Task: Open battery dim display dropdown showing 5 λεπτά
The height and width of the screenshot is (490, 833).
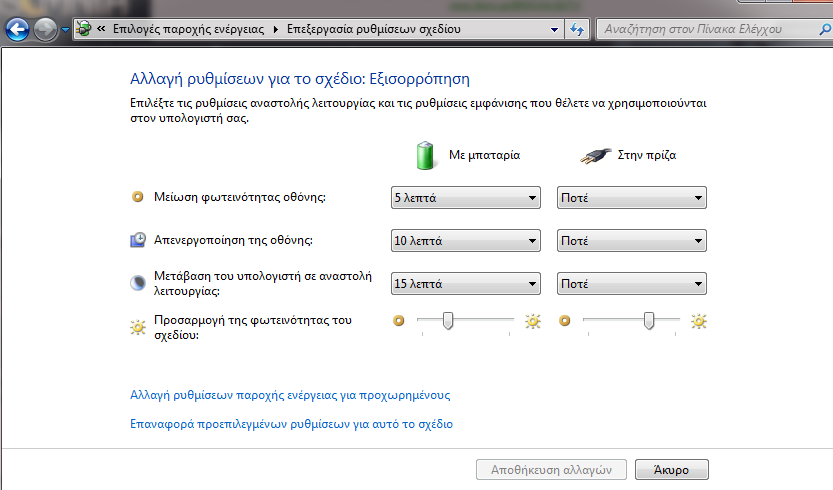Action: pos(466,198)
